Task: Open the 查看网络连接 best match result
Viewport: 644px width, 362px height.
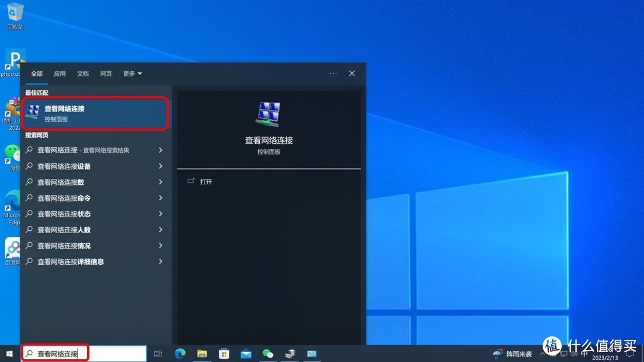Action: tap(95, 113)
